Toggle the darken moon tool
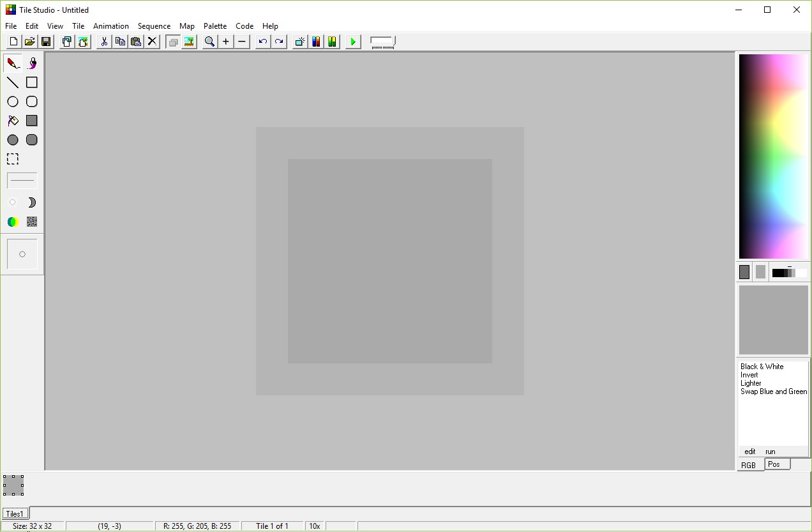The image size is (812, 532). 31,202
